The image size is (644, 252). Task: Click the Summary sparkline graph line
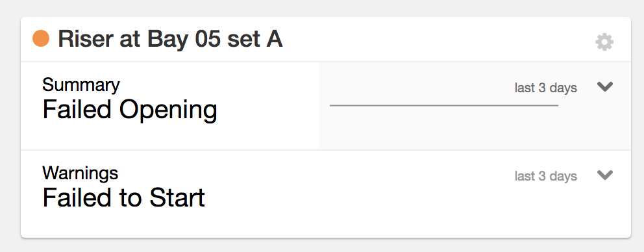(444, 106)
